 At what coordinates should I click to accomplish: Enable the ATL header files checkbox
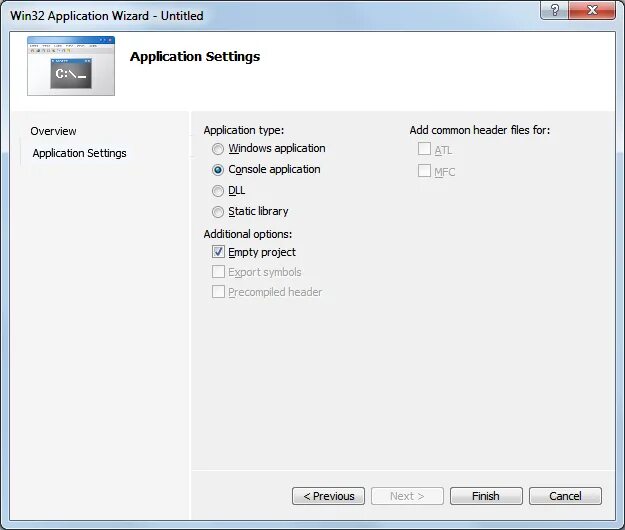point(424,149)
